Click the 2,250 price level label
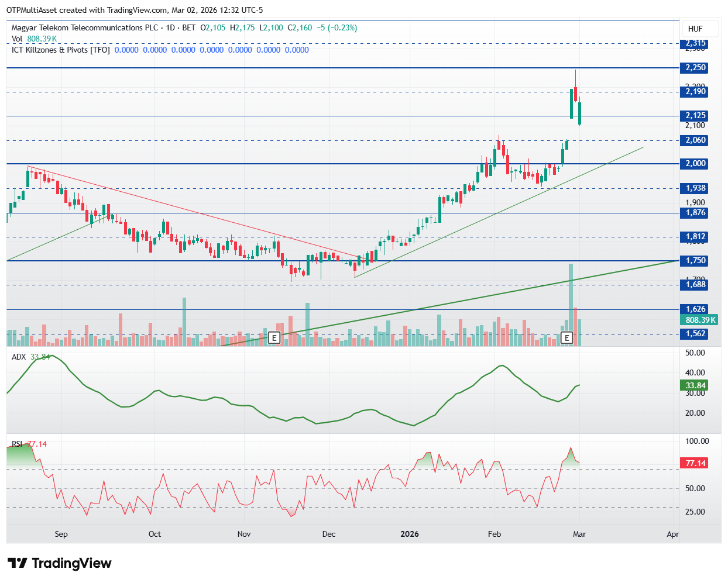Image resolution: width=728 pixels, height=583 pixels. pos(696,68)
